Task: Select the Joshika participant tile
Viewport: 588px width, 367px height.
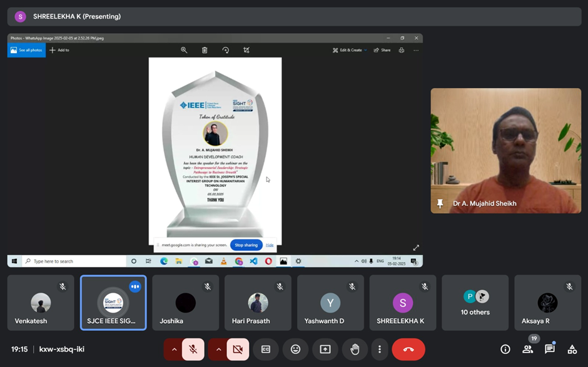Action: tap(186, 303)
